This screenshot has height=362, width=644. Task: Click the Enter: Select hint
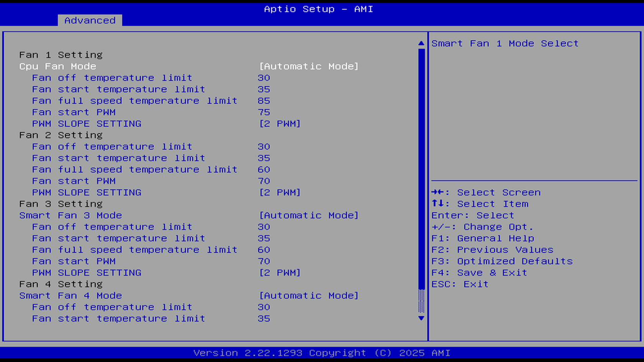(473, 215)
